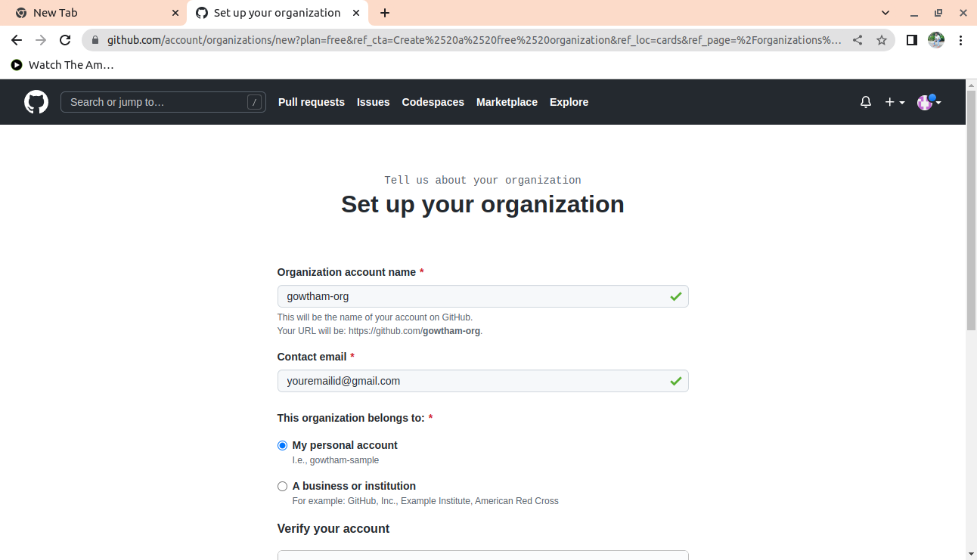
Task: Open Pull requests in the navbar
Action: tap(311, 102)
